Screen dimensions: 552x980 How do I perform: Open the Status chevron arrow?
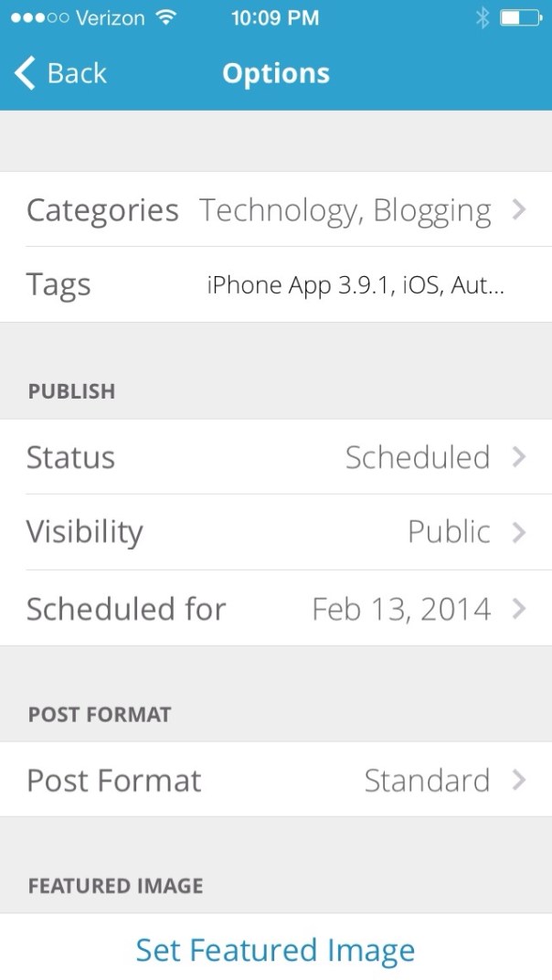(519, 457)
